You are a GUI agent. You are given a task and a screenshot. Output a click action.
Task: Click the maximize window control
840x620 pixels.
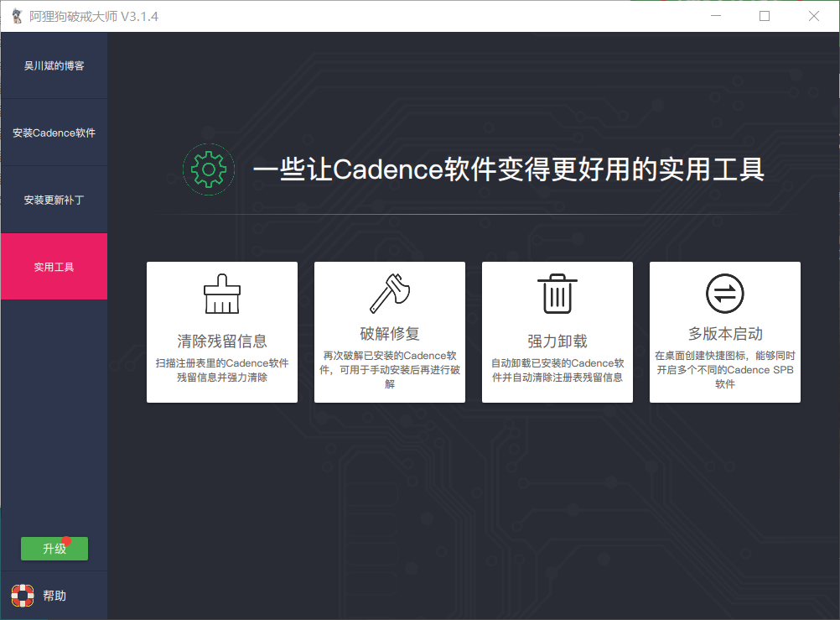763,15
